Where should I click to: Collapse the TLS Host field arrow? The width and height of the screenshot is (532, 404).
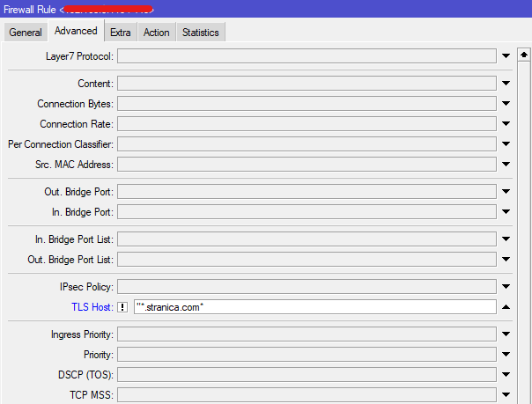(506, 306)
